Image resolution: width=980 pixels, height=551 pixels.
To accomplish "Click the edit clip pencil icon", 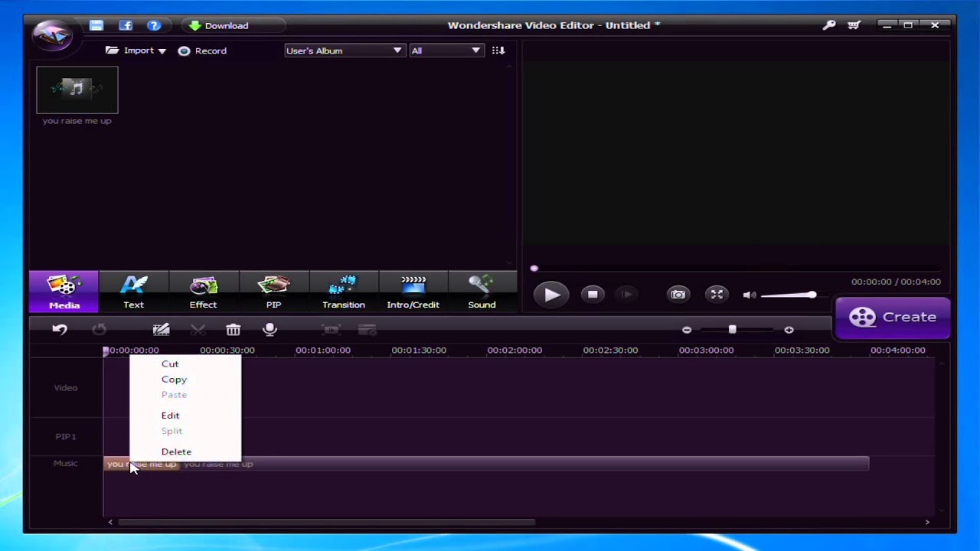I will coord(161,330).
